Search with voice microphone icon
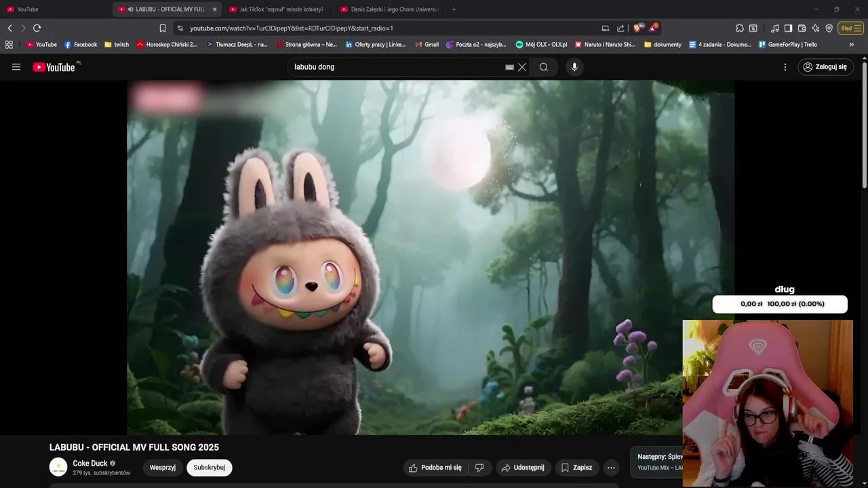This screenshot has height=488, width=868. pyautogui.click(x=574, y=67)
